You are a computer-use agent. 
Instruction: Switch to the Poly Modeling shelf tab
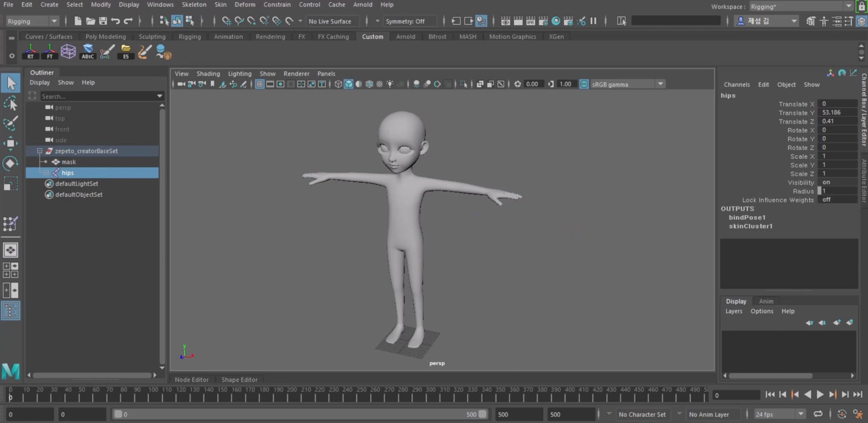coord(106,36)
